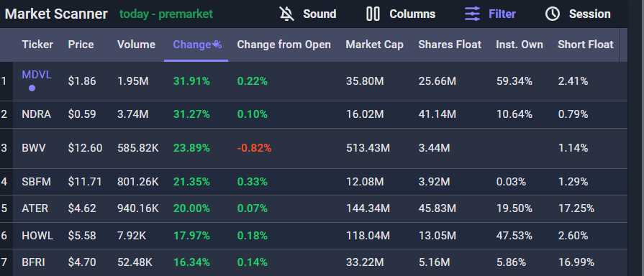Sort by Change from Open header

click(284, 45)
